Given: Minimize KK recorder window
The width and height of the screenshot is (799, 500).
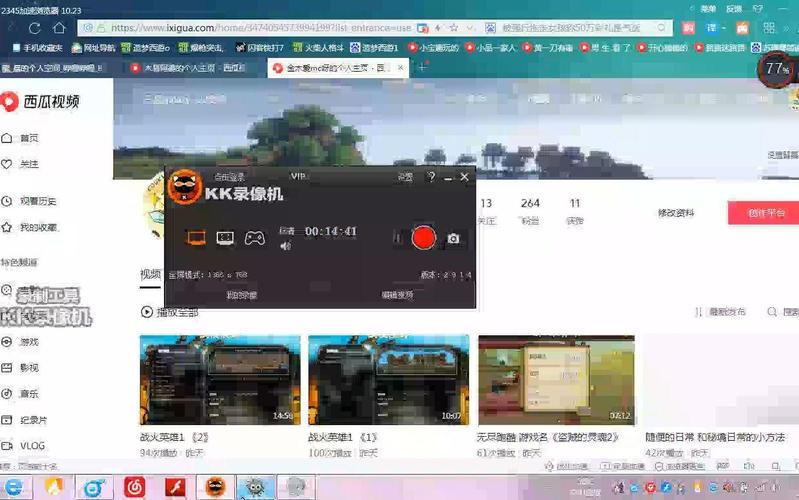Looking at the screenshot, I should pyautogui.click(x=448, y=178).
